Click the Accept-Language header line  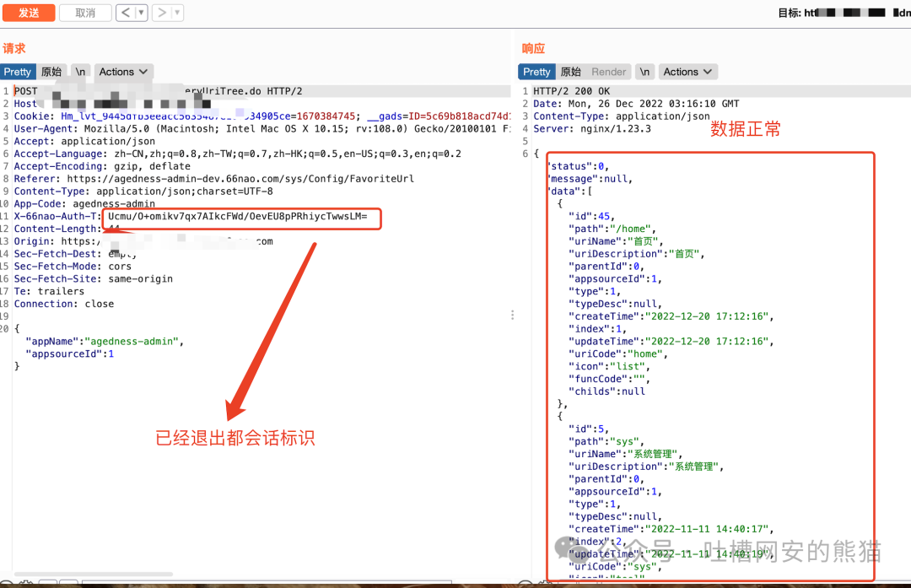pos(238,154)
